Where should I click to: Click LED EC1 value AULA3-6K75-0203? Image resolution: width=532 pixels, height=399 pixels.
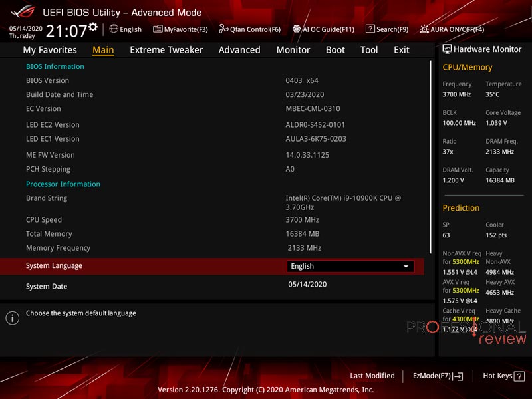pyautogui.click(x=316, y=139)
